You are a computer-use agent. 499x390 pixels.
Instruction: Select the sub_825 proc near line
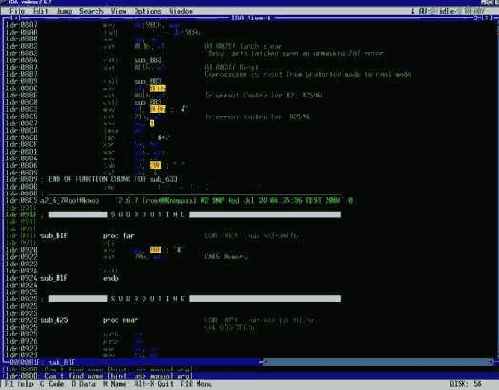click(89, 320)
